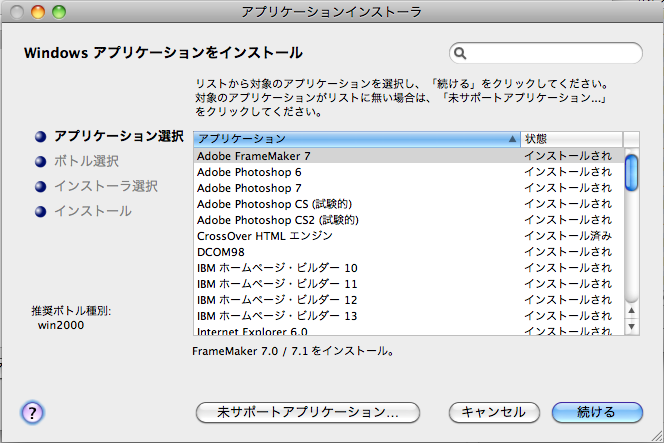Click the magnifier icon in search field
664x443 pixels.
[460, 53]
